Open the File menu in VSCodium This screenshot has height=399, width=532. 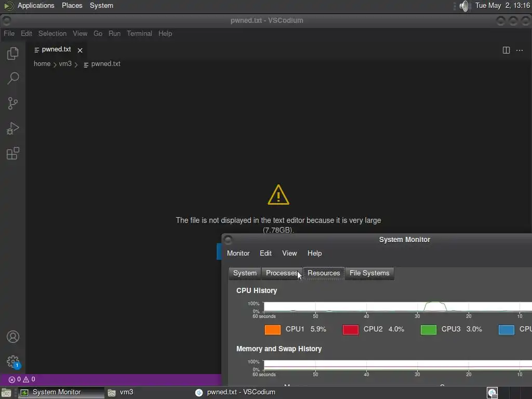pos(9,34)
